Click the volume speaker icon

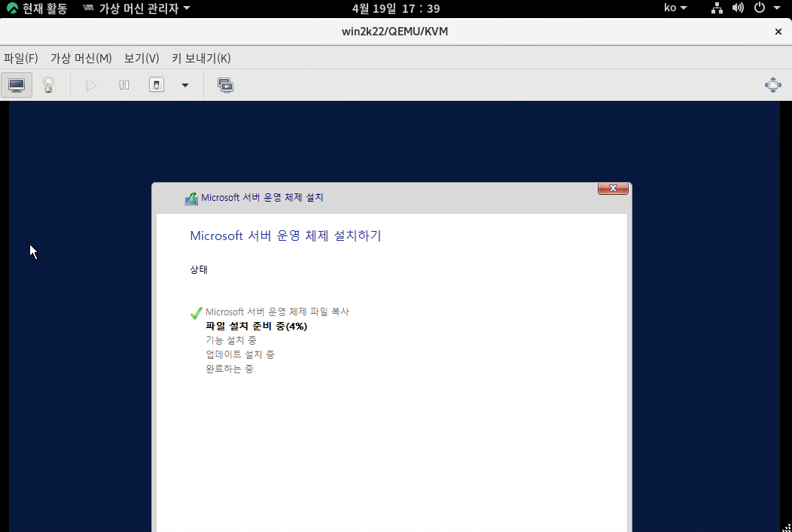(x=738, y=8)
